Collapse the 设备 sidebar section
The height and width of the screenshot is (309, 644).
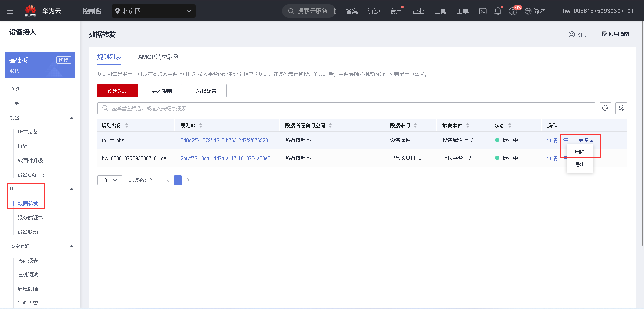(x=71, y=118)
